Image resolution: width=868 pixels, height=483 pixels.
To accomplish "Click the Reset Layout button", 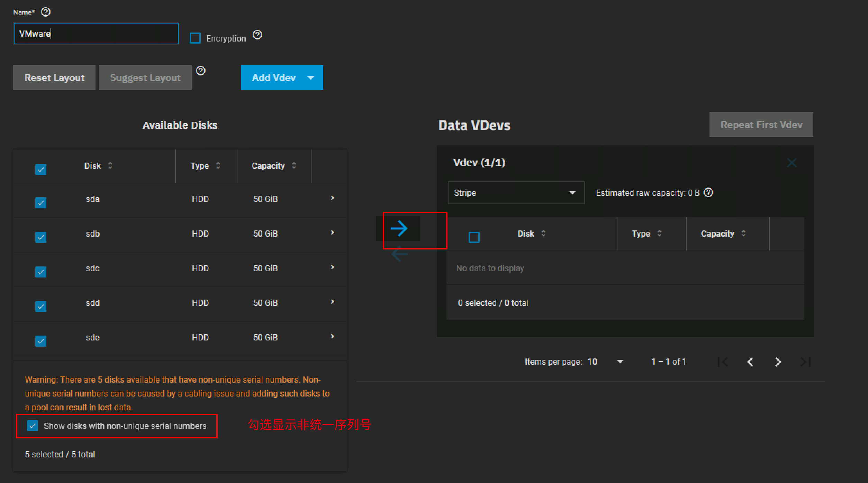I will click(x=54, y=78).
